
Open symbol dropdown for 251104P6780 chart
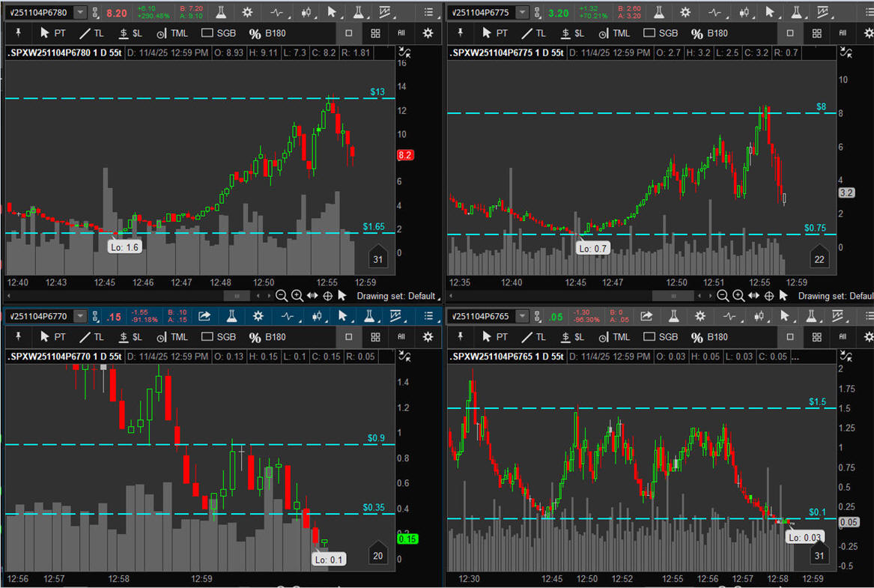coord(80,13)
